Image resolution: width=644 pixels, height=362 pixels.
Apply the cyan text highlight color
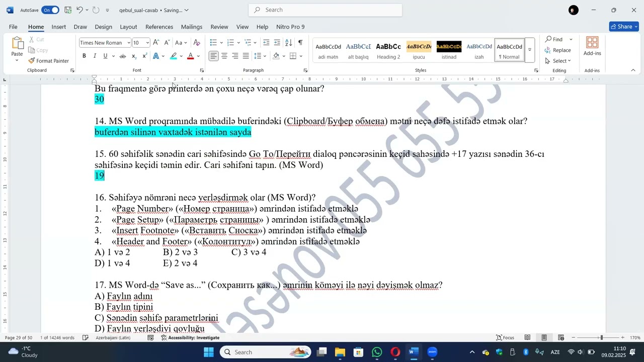(x=174, y=56)
